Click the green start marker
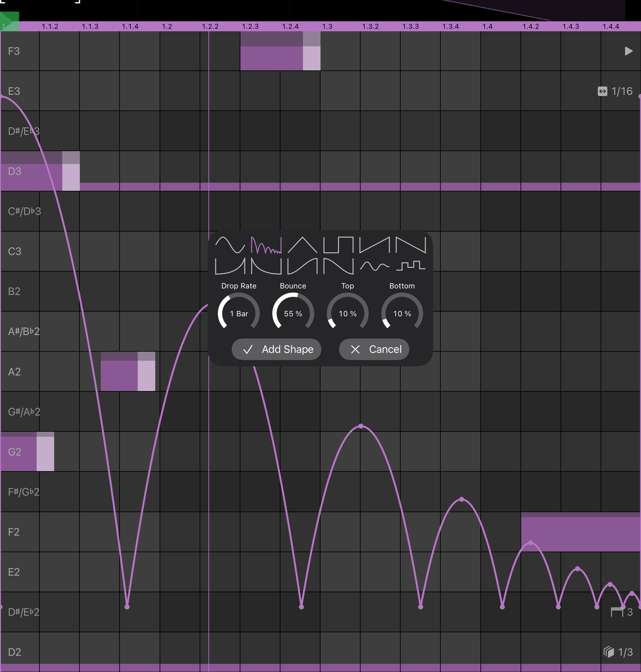 (x=9, y=22)
